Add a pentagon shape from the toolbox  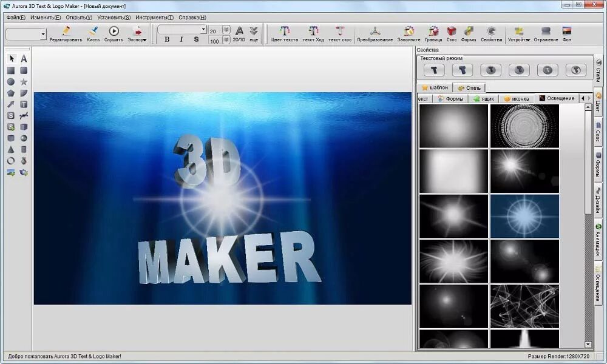pyautogui.click(x=11, y=93)
